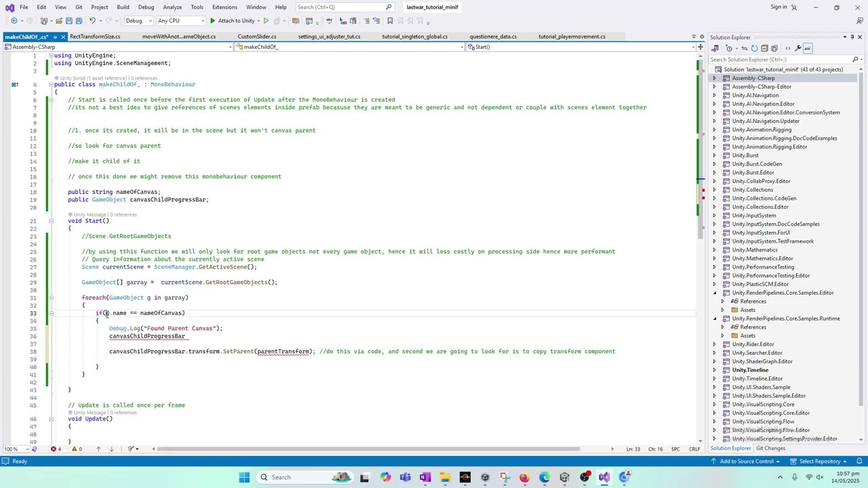Open the Debug configuration dropdown
The height and width of the screenshot is (488, 868).
(138, 21)
